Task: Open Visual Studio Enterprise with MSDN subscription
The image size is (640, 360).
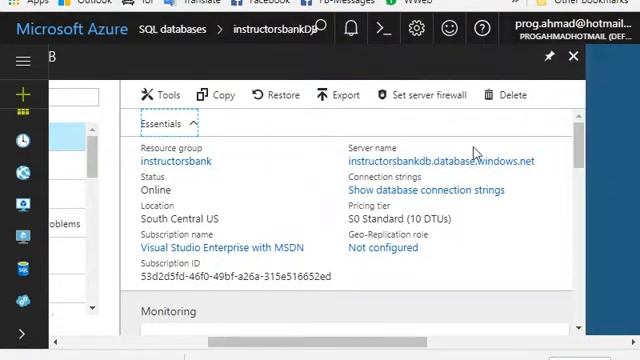Action: (222, 248)
